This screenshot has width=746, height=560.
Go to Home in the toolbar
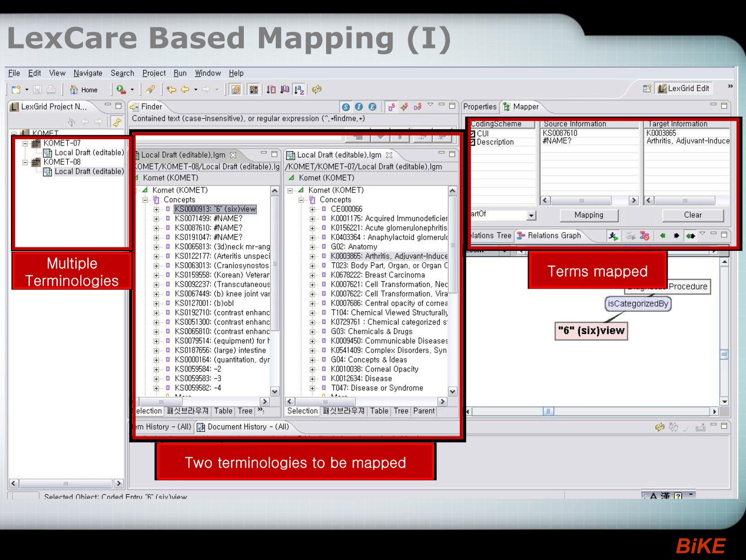pyautogui.click(x=84, y=90)
